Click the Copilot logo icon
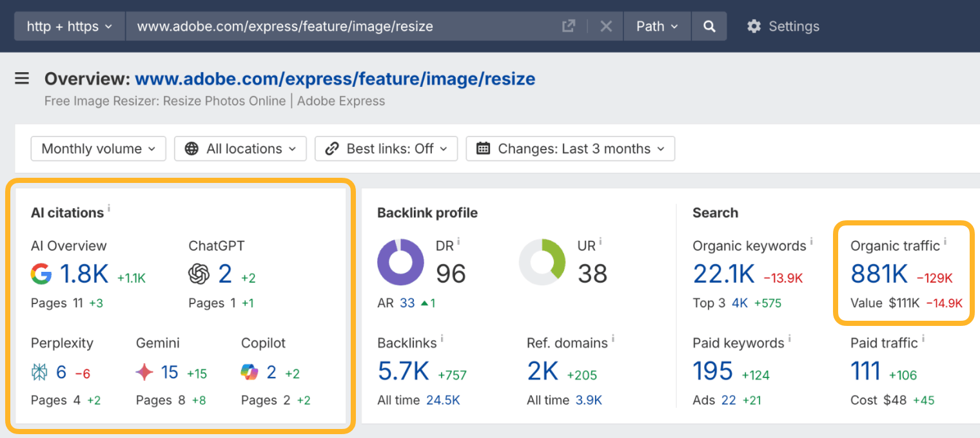The width and height of the screenshot is (980, 438). click(250, 372)
